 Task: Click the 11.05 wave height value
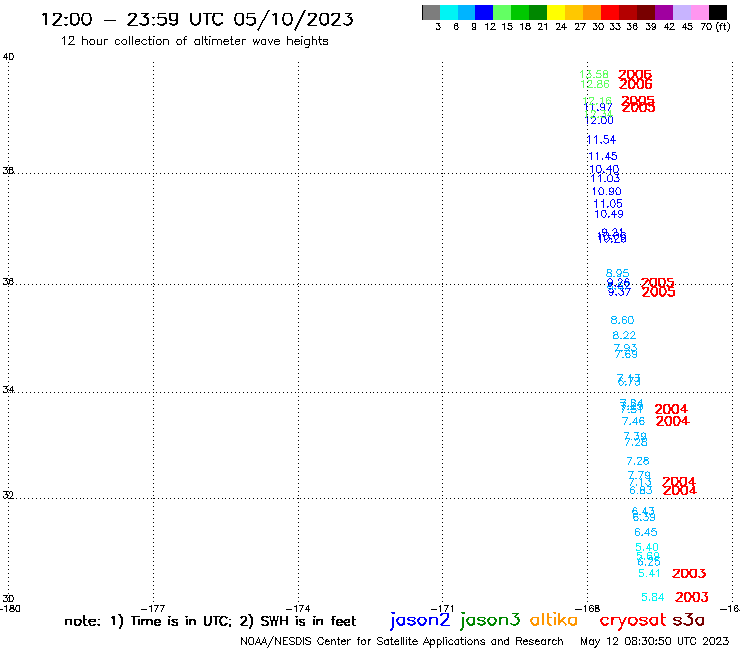(x=608, y=203)
